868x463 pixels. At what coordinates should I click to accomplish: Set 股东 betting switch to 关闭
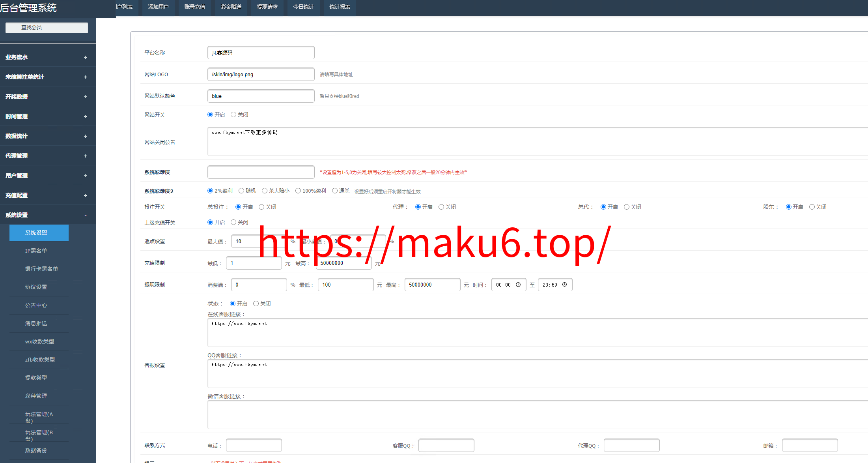pos(812,207)
